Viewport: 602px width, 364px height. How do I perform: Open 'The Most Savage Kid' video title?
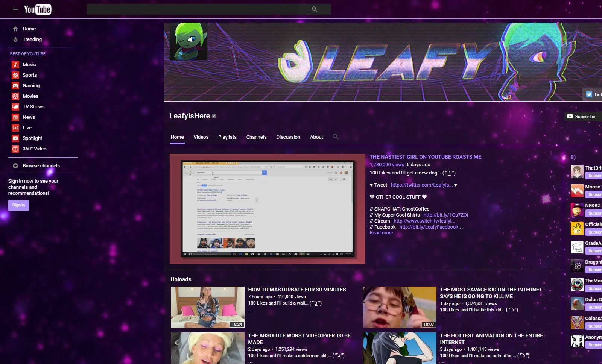pyautogui.click(x=491, y=293)
